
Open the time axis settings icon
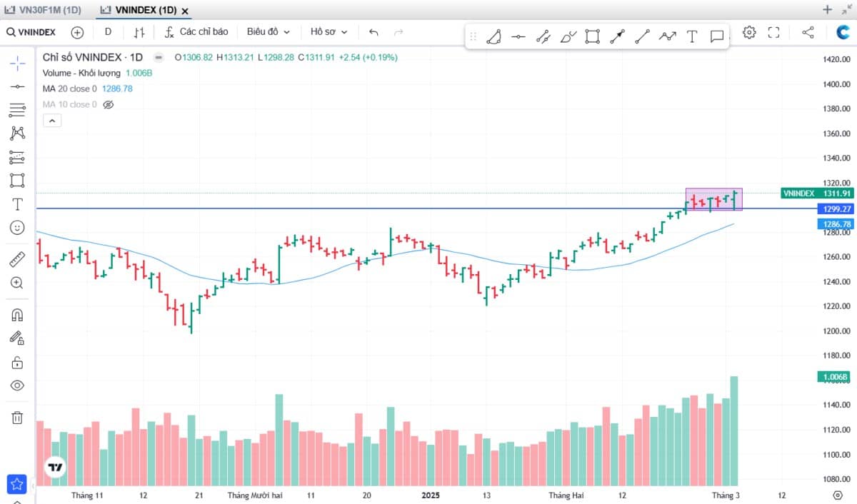838,495
